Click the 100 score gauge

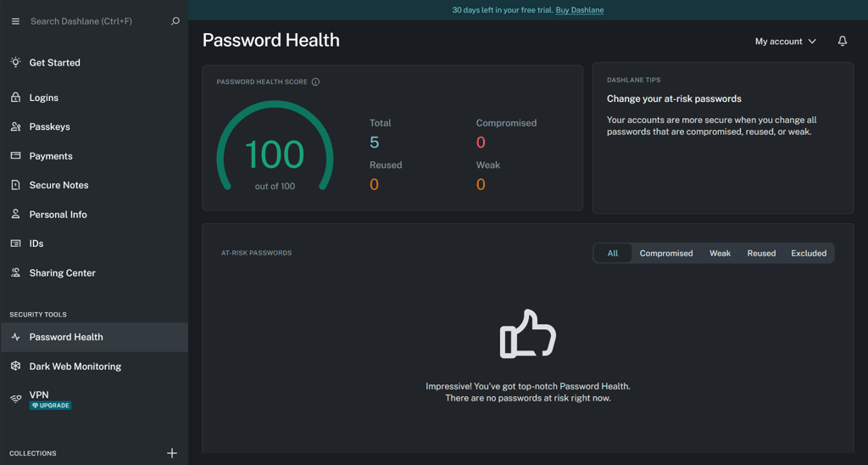275,146
